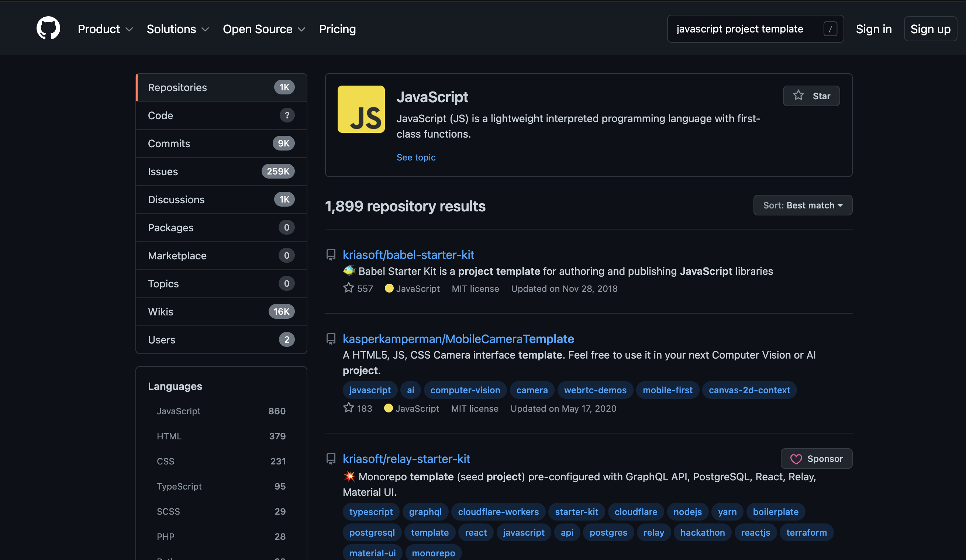Expand the Open Source menu
Viewport: 966px width, 560px height.
pos(264,29)
